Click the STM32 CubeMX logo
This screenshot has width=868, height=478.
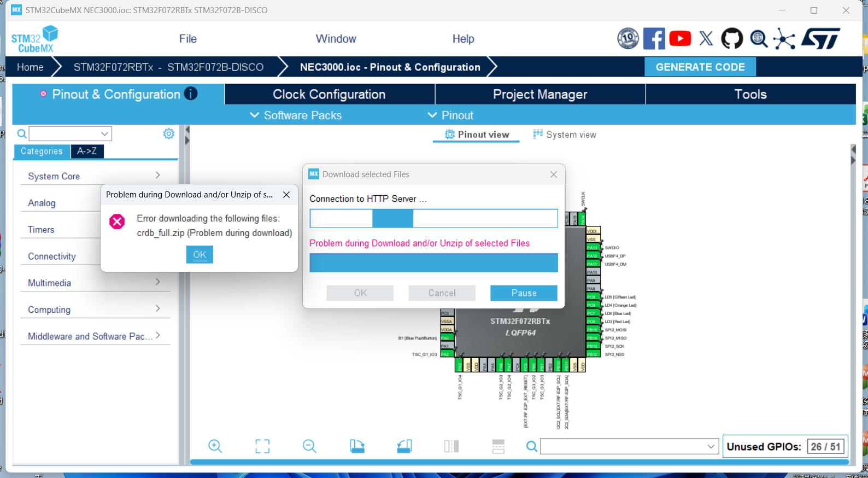[x=34, y=39]
